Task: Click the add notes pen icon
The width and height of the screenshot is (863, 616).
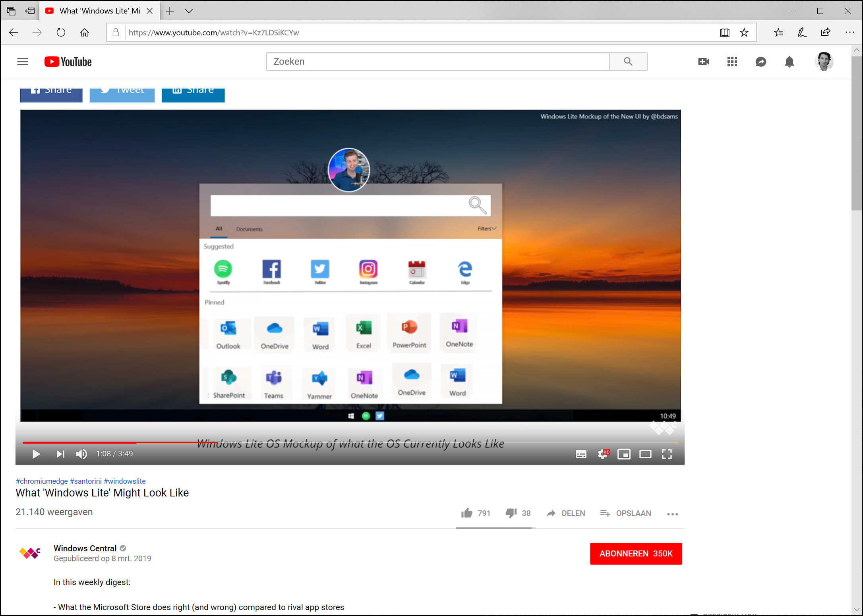Action: coord(802,33)
